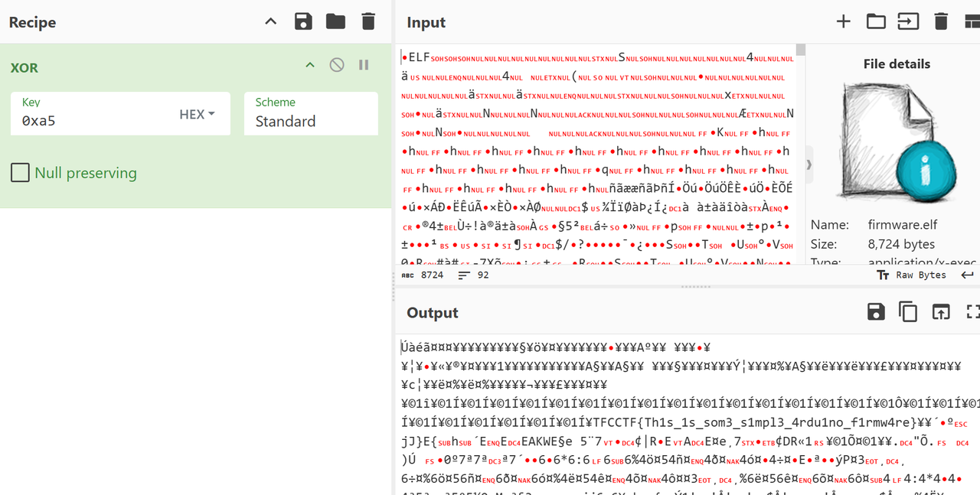
Task: Collapse the Recipe pane chevron
Action: coord(270,21)
